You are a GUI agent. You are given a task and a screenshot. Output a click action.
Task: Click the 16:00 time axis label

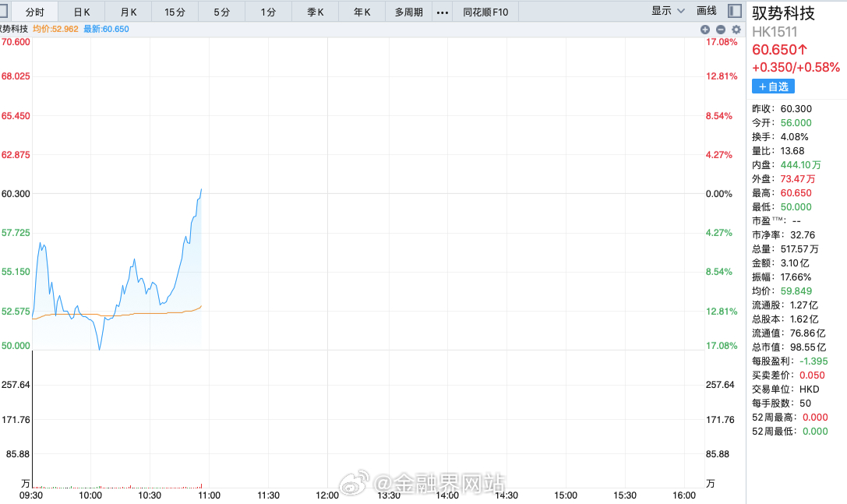(684, 495)
